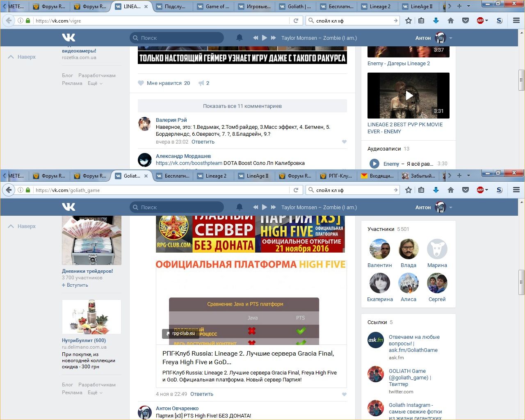Screen dimensions: 525x420
Task: Skip to next track in top window header
Action: click(x=274, y=38)
